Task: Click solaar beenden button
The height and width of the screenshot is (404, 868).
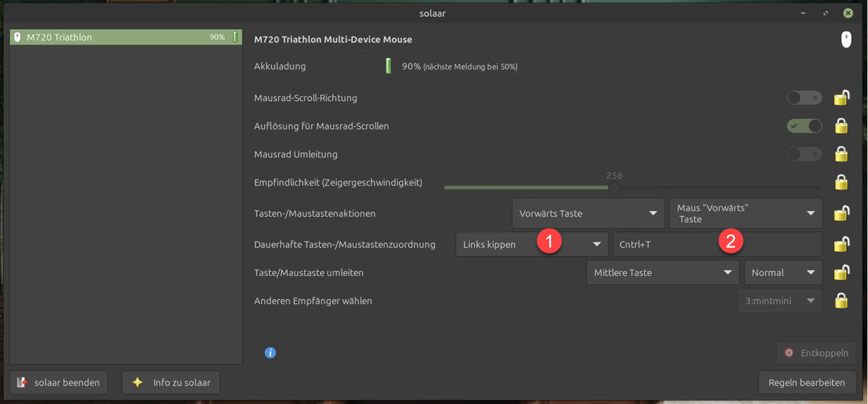Action: [58, 382]
